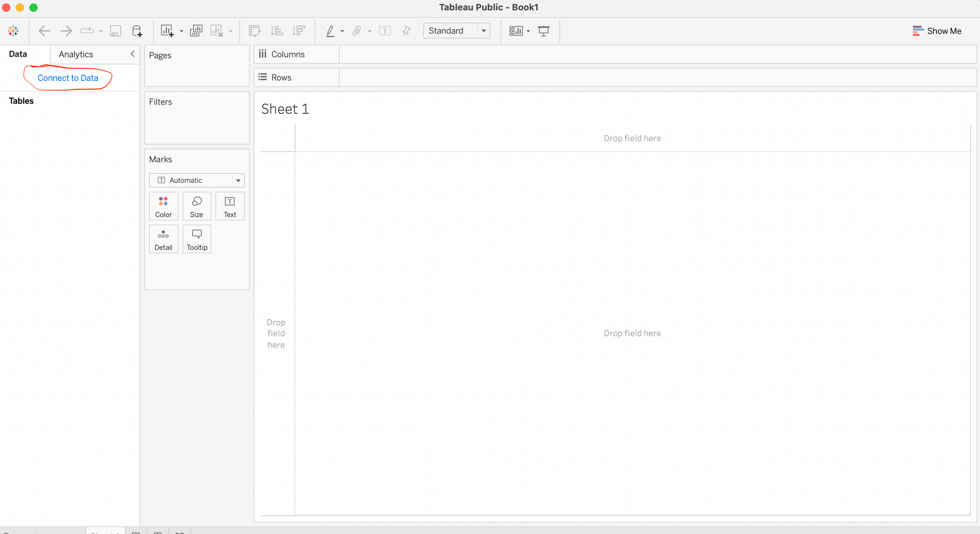Click the Add new data source icon
Image resolution: width=980 pixels, height=534 pixels.
point(137,31)
